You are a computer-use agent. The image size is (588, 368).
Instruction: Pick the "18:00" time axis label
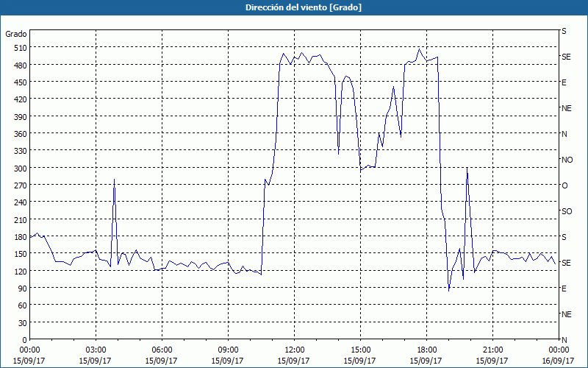click(x=426, y=350)
